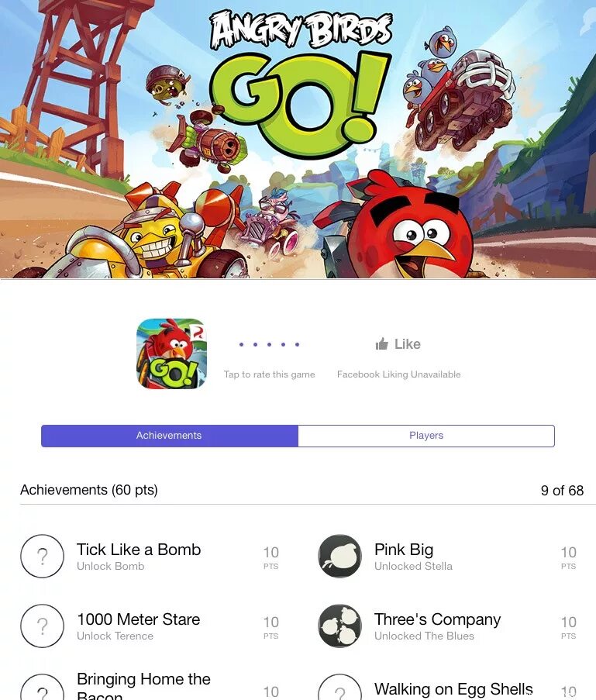The image size is (596, 700).
Task: Tap the Angry Birds Go app icon
Action: 171,353
